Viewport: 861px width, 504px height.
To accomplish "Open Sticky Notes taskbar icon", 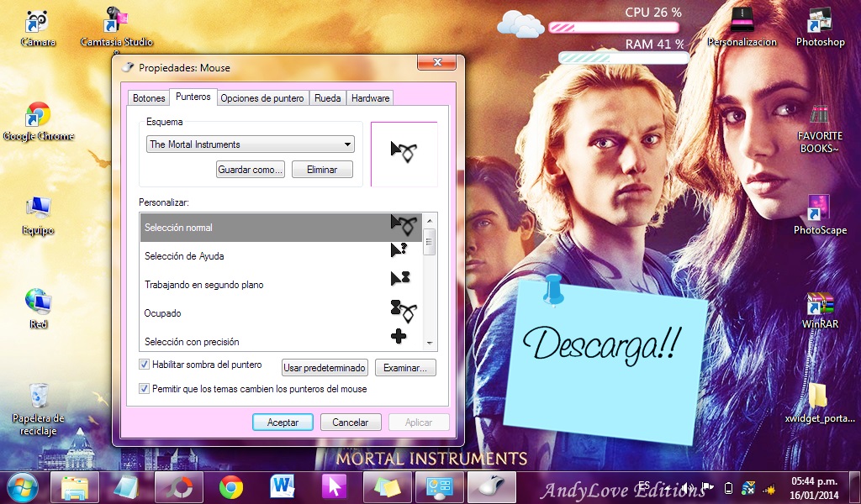I will pos(387,487).
